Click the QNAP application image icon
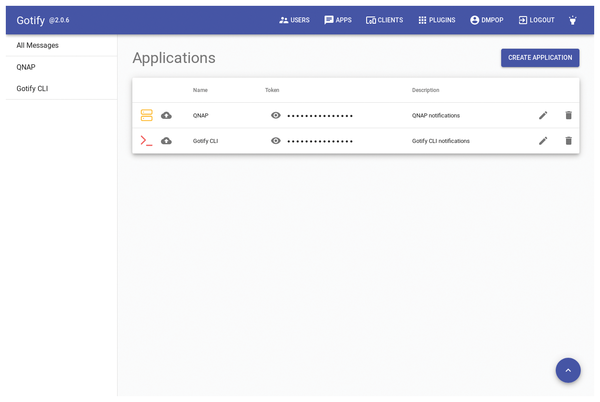Image resolution: width=600 pixels, height=402 pixels. (147, 115)
